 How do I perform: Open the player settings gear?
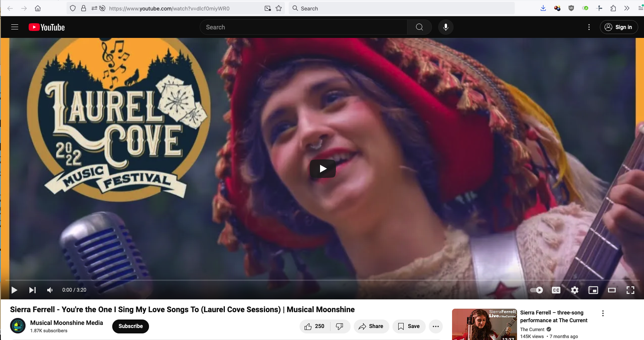coord(575,290)
